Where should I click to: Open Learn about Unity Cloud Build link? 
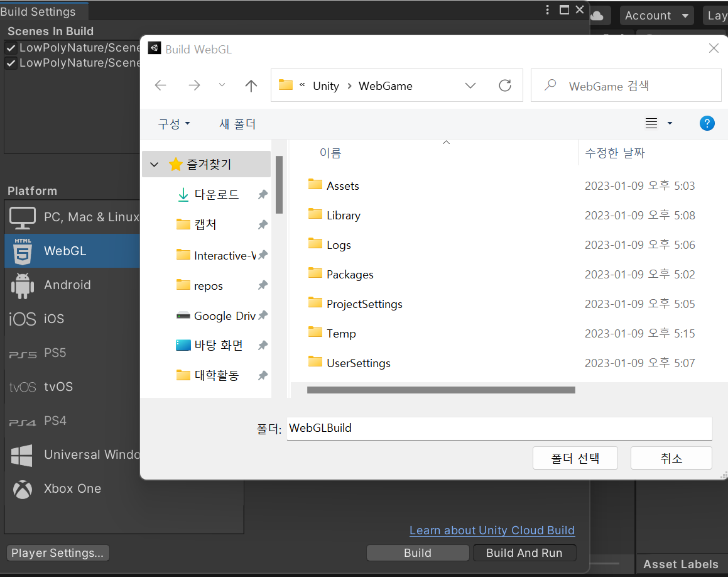click(492, 530)
